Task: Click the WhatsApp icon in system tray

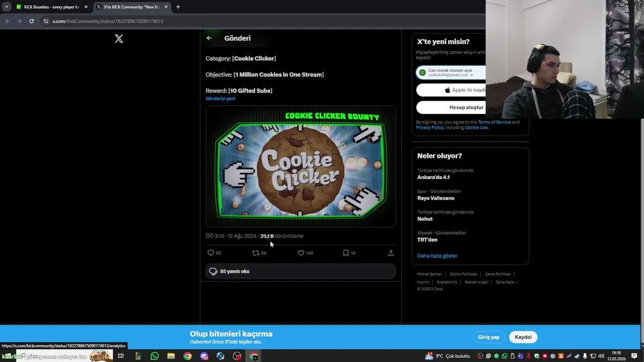Action: [x=505, y=356]
